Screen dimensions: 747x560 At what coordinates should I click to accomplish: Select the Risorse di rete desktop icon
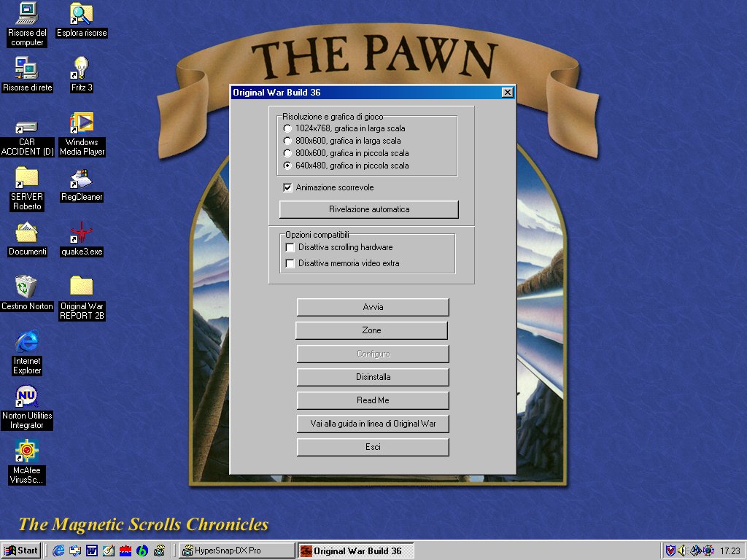pos(27,74)
